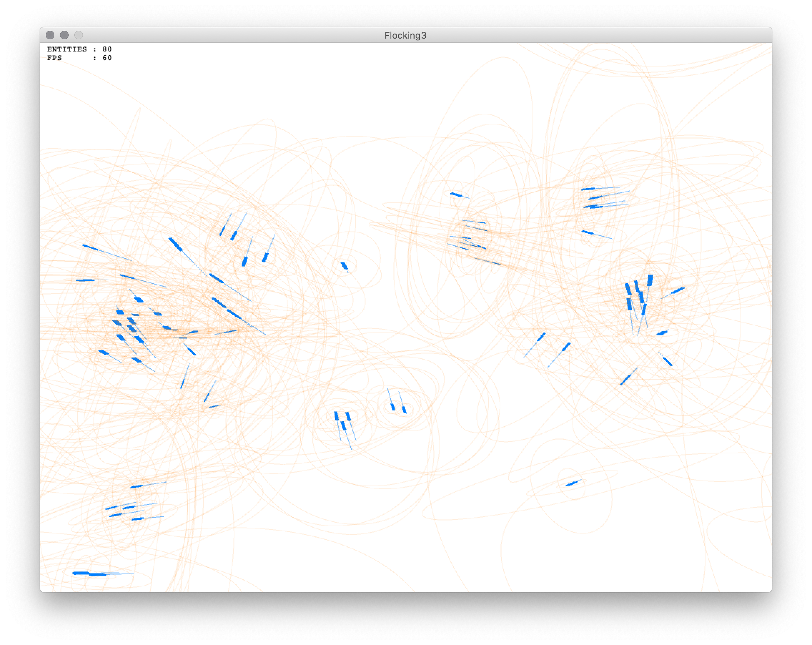Click the topmost boid of the middle flock
This screenshot has height=645, width=812.
pos(456,195)
